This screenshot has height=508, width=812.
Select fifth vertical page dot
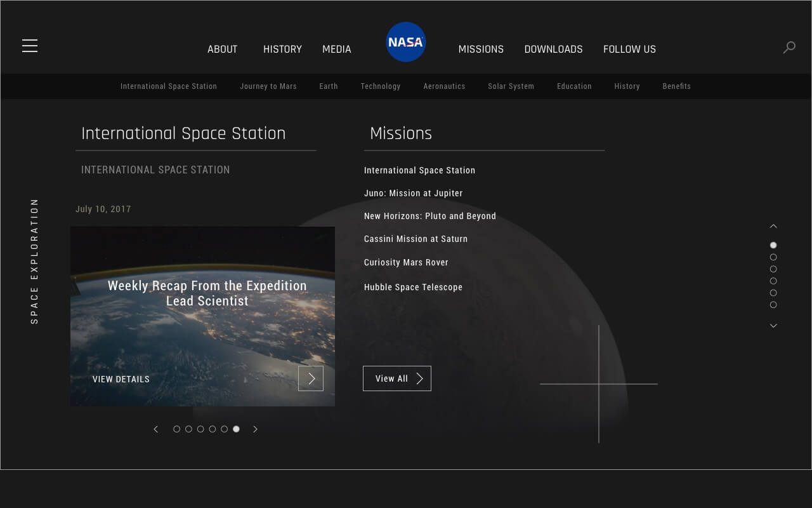pos(773,293)
